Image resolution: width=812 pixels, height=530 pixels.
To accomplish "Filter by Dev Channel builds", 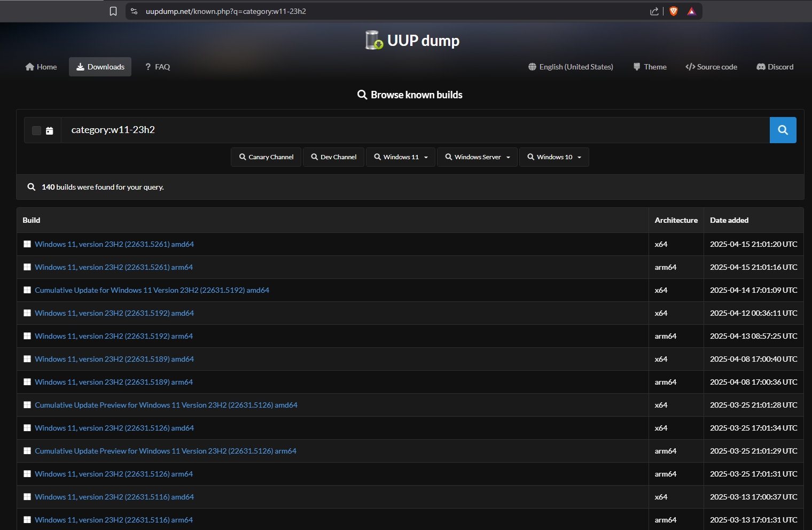I will pyautogui.click(x=333, y=157).
